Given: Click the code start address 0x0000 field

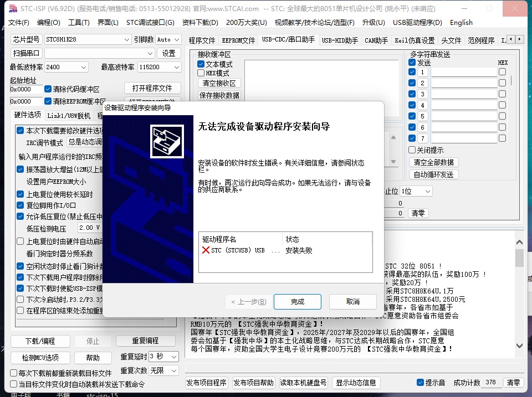Looking at the screenshot, I should click(x=26, y=89).
